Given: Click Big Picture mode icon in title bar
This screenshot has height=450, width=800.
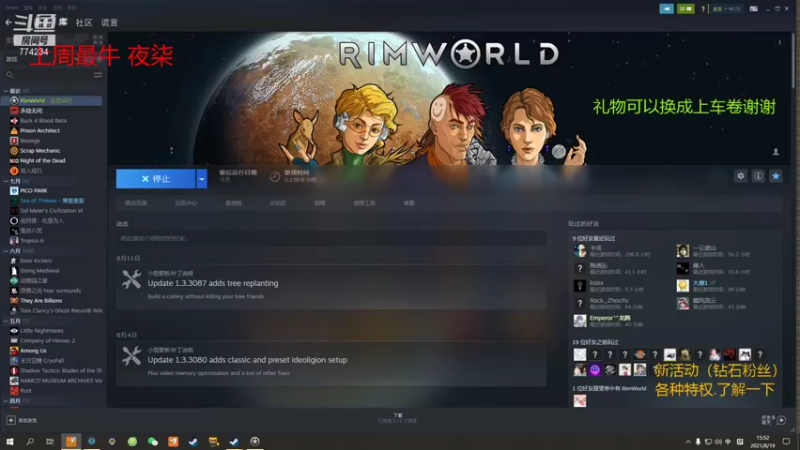Looking at the screenshot, I should coord(753,9).
